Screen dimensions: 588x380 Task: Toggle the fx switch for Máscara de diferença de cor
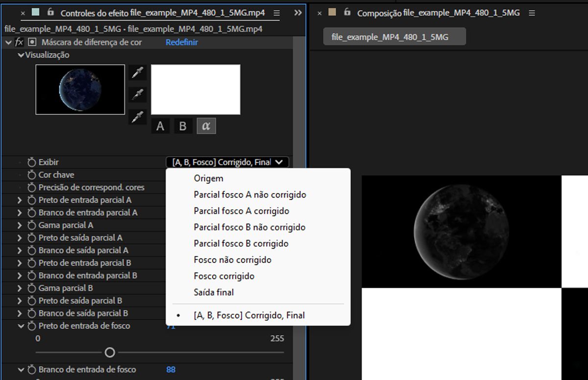[19, 42]
